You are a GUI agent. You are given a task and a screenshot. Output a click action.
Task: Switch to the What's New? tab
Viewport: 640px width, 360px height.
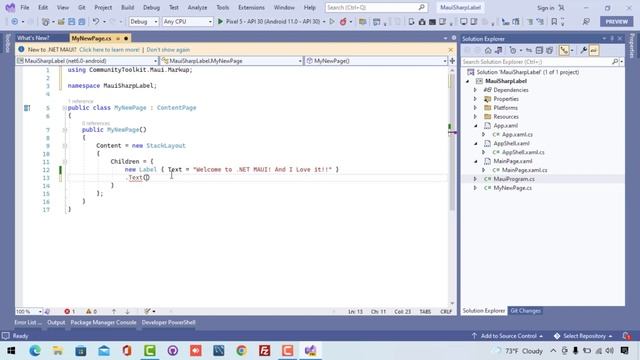pyautogui.click(x=33, y=38)
